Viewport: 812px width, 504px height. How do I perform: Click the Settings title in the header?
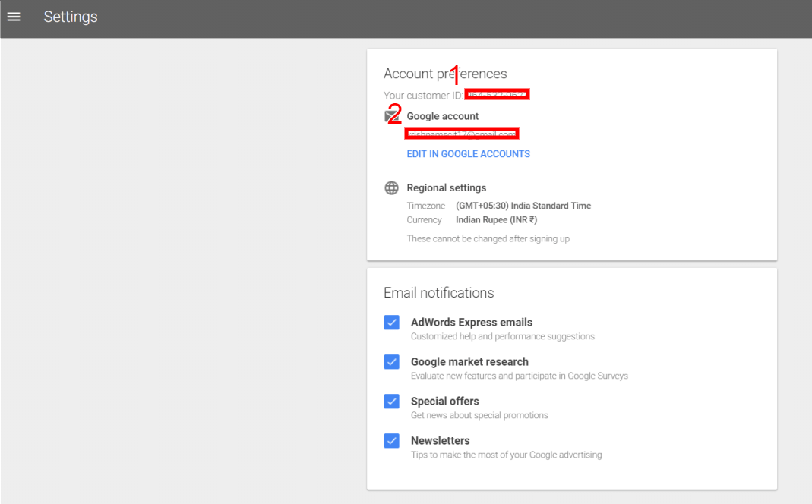(70, 17)
